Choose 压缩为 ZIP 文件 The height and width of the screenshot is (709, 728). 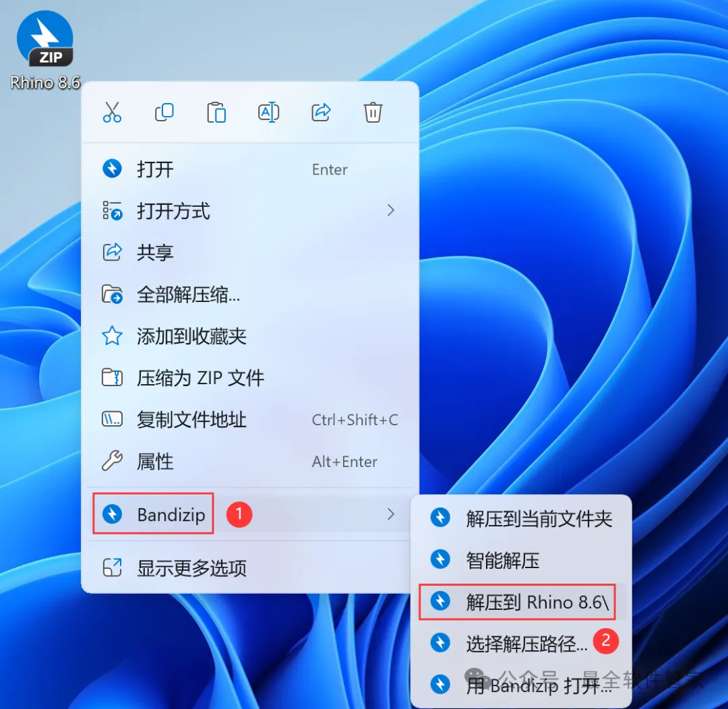click(x=250, y=378)
